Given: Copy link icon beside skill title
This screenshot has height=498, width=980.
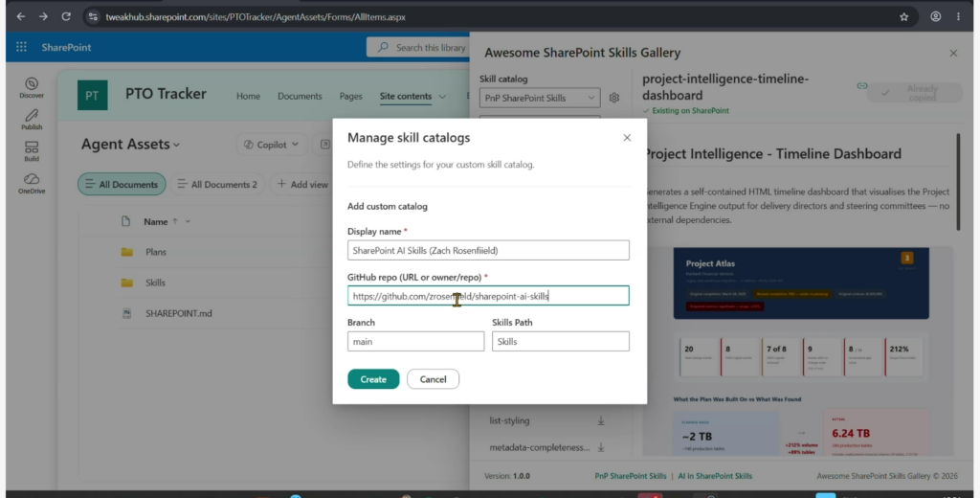Looking at the screenshot, I should (x=862, y=86).
